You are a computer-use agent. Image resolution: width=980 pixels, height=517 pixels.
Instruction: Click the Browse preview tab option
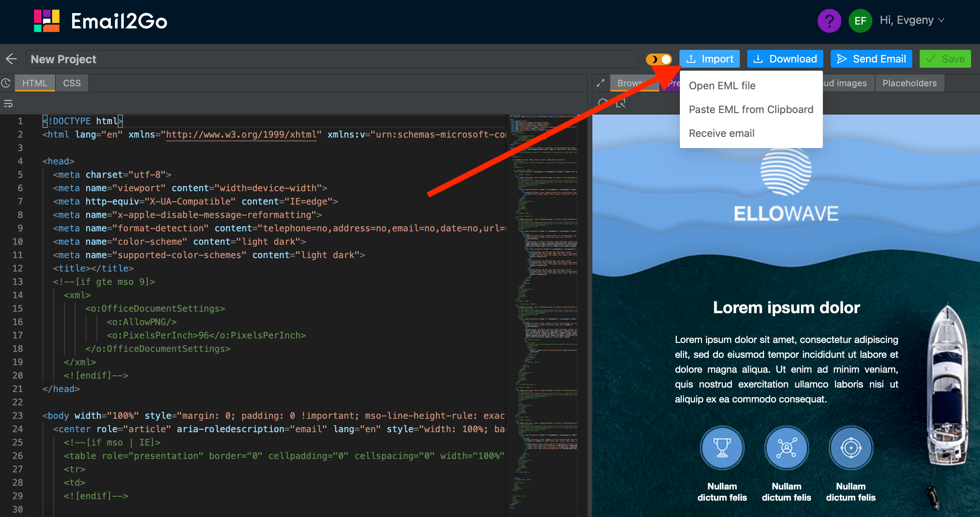pyautogui.click(x=632, y=83)
